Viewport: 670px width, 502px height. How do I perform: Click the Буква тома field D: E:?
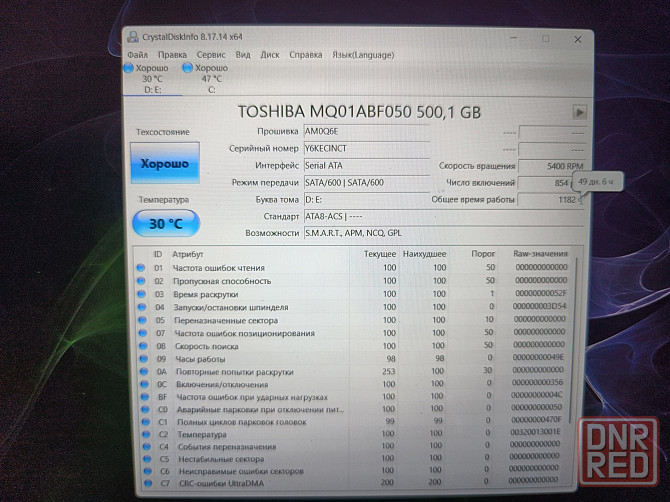[x=366, y=200]
